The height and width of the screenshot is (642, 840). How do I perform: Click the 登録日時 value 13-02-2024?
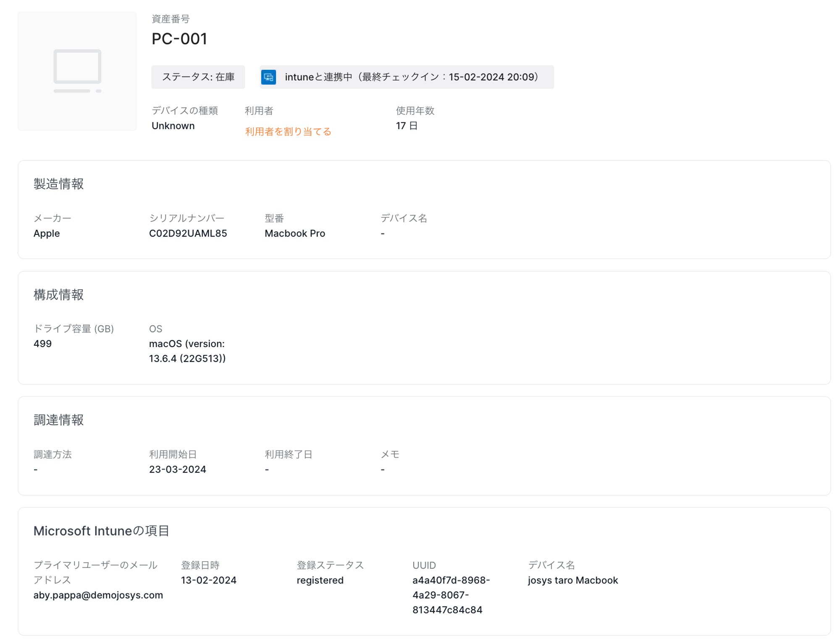[208, 580]
